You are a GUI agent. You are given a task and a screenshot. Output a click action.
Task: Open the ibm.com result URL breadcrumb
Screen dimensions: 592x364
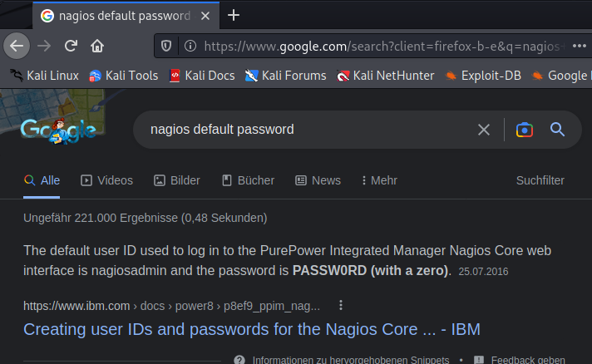pyautogui.click(x=171, y=306)
